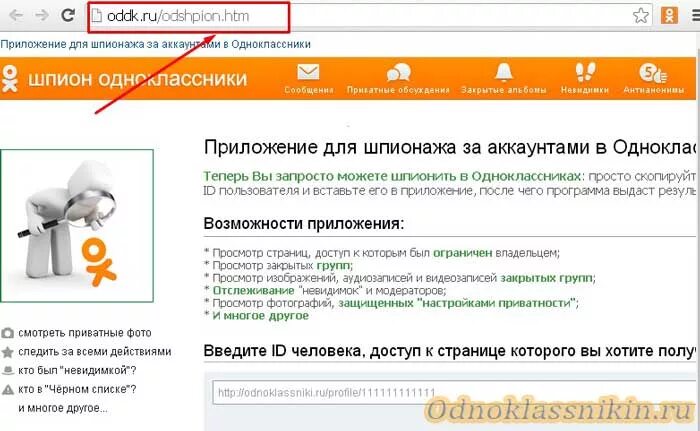The width and height of the screenshot is (700, 431).
Task: Select кто в "Чёрном списке"? link
Action: tap(77, 389)
